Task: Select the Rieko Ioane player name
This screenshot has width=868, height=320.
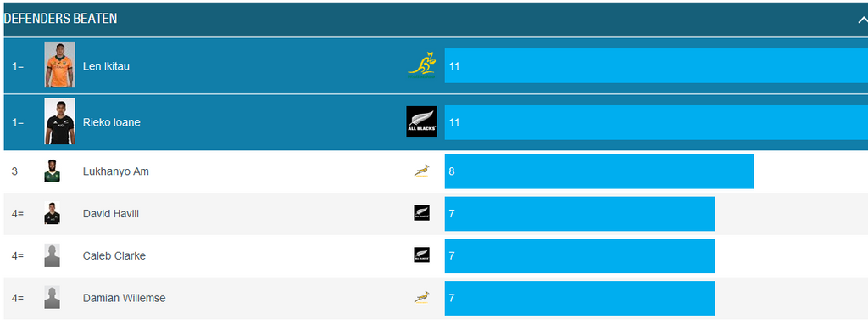Action: pyautogui.click(x=111, y=122)
